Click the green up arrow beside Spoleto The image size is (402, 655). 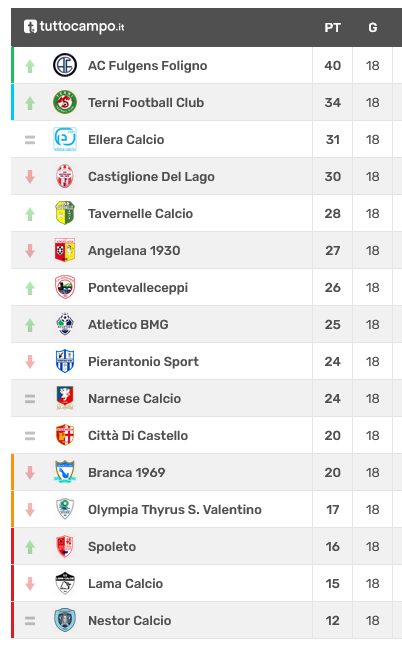[x=30, y=546]
